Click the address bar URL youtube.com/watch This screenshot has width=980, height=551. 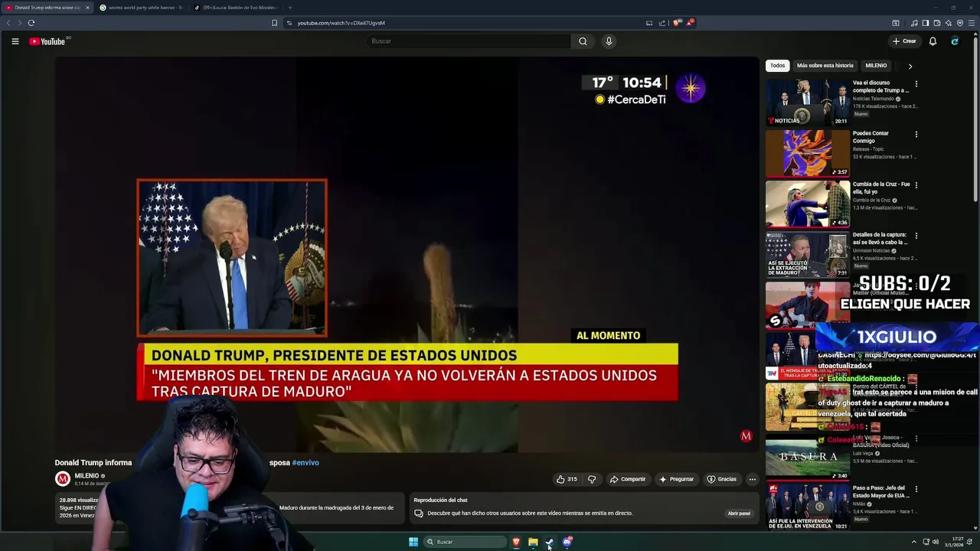(341, 23)
